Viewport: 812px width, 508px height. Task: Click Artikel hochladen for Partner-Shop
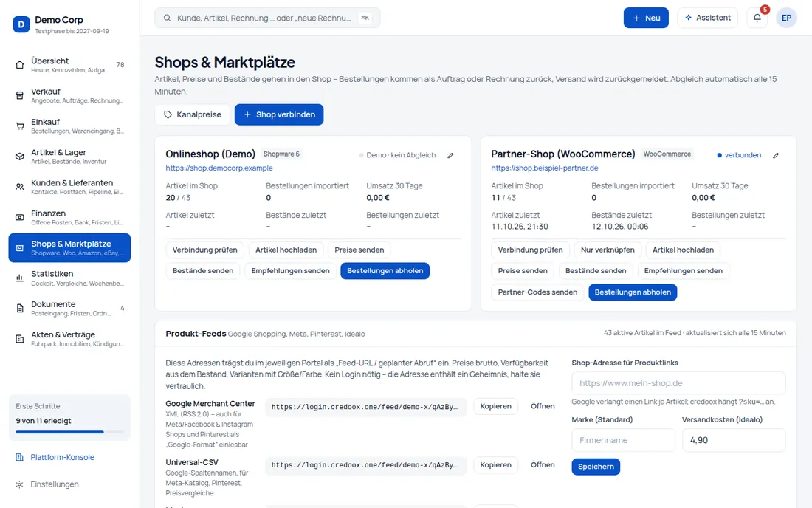(x=683, y=250)
